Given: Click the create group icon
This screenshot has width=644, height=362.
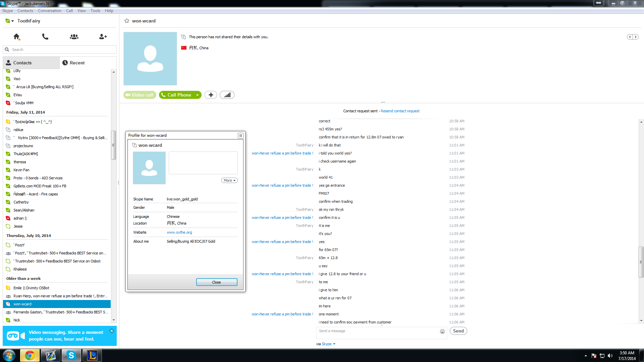Looking at the screenshot, I should [74, 37].
